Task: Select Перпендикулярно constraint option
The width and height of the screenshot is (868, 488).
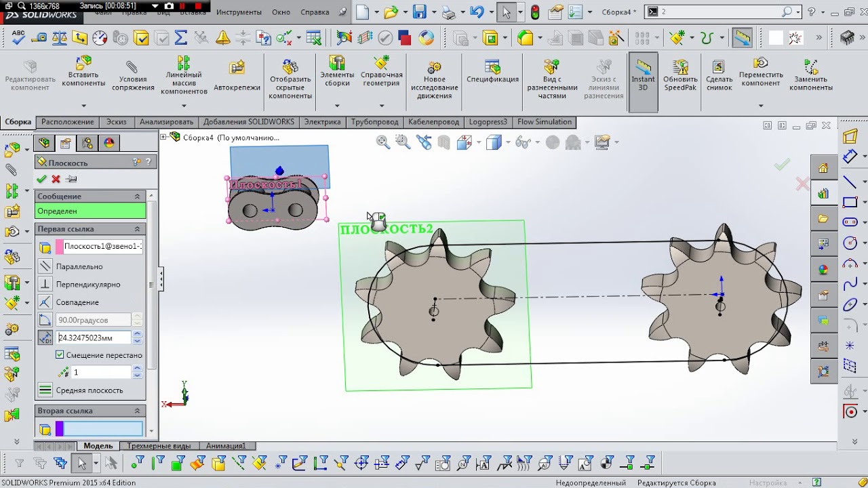Action: point(45,284)
